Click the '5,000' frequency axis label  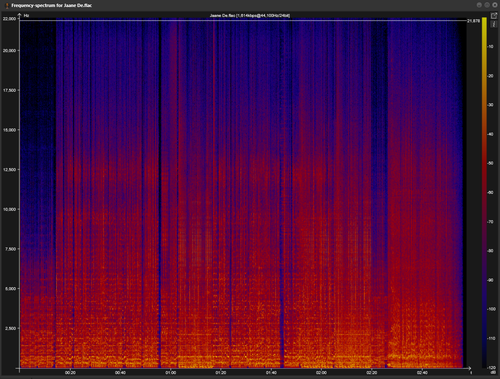coord(10,288)
